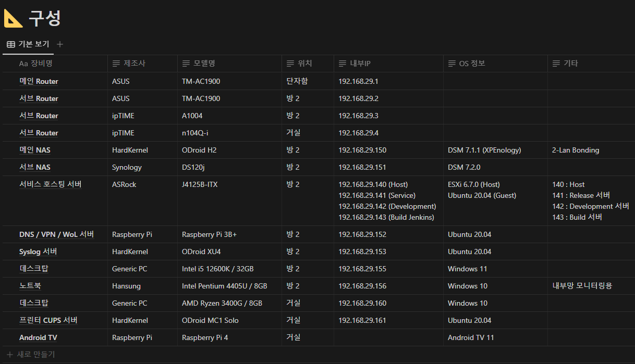Screen dimensions: 635x364
Task: Select the ODroid MC1 Solo model cell
Action: (x=229, y=320)
